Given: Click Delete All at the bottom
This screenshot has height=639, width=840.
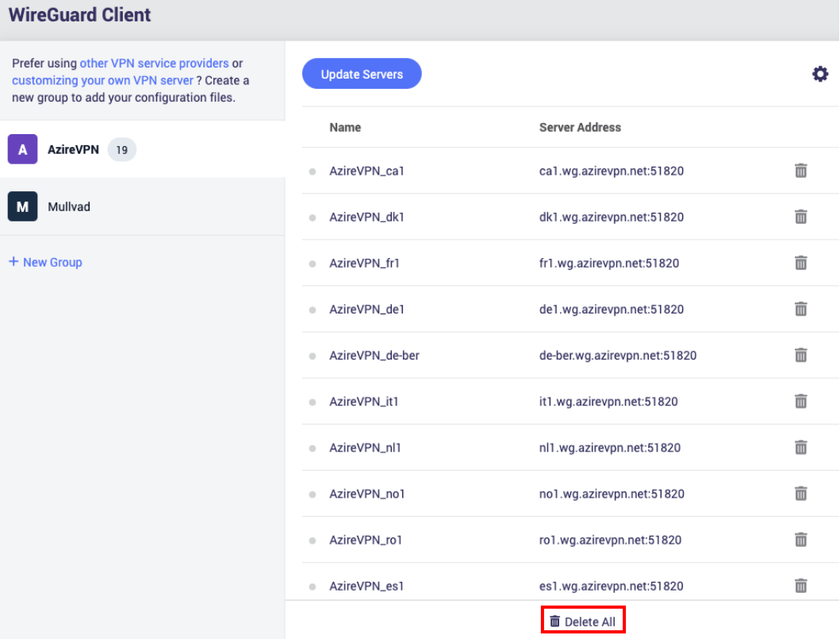Looking at the screenshot, I should pyautogui.click(x=583, y=622).
